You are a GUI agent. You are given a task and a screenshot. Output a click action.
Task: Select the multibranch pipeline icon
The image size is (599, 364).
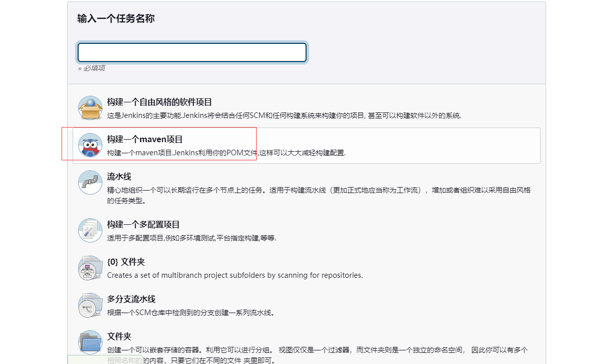coord(90,305)
